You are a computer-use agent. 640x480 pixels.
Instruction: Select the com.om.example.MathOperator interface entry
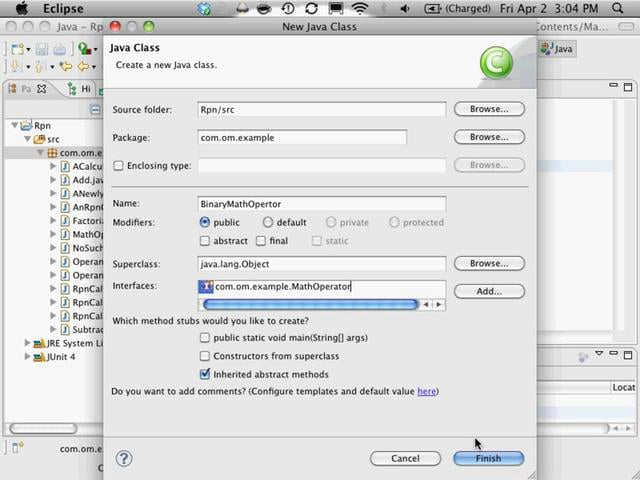pos(275,287)
